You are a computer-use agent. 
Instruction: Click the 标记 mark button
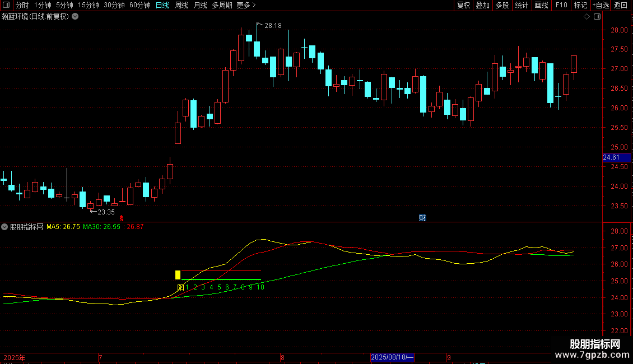click(x=580, y=5)
